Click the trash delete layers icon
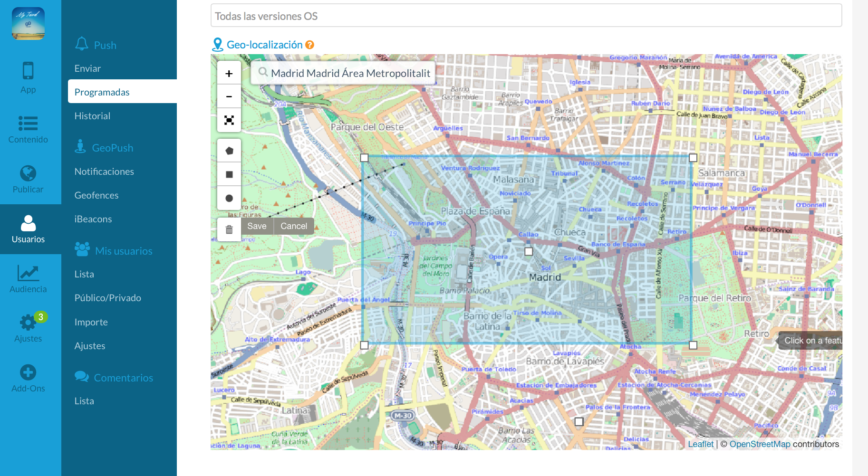Viewport: 868px width, 476px height. [229, 230]
